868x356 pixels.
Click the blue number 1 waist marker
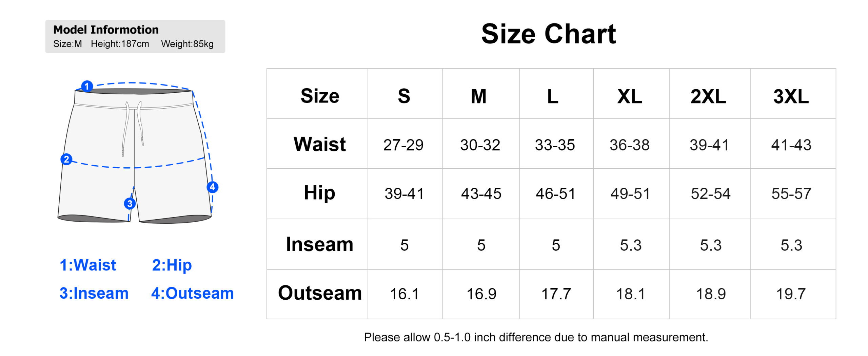coord(87,86)
